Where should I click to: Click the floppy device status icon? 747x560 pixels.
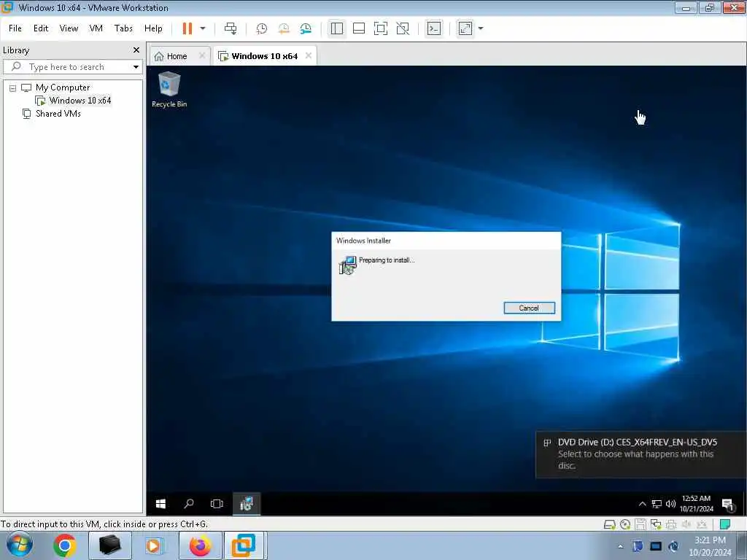click(x=640, y=525)
